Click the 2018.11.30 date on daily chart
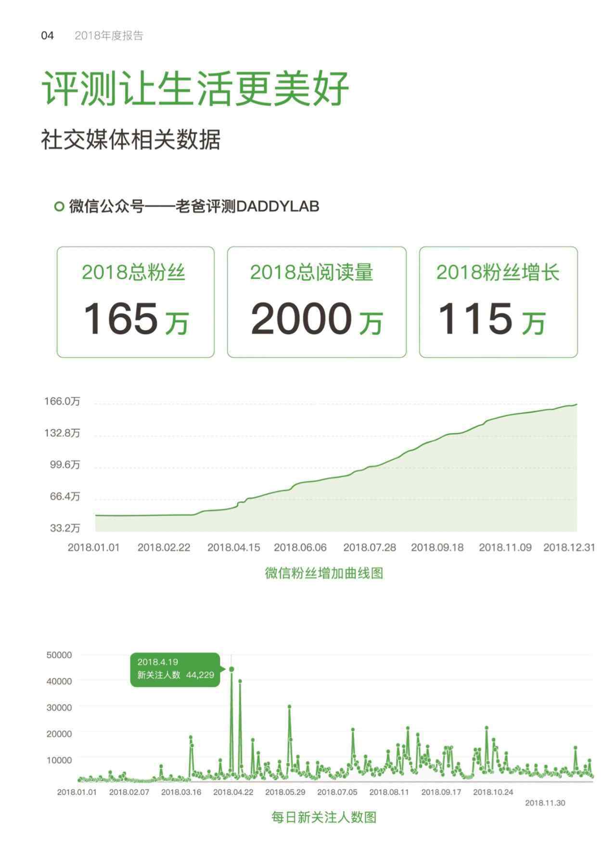Screen dimensions: 616x843 point(545,803)
